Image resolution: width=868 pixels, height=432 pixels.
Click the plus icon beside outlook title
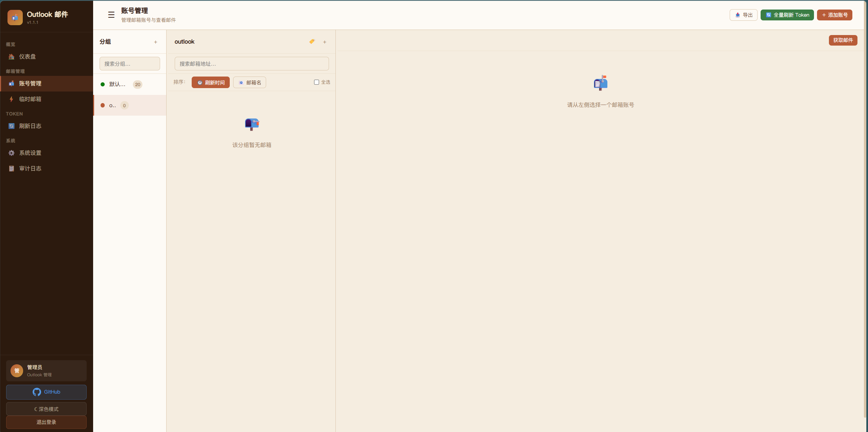point(325,42)
